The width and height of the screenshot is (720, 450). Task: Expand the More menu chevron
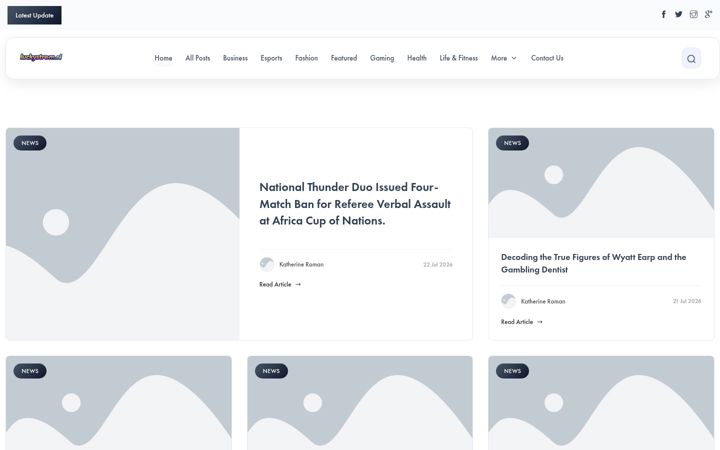(514, 58)
